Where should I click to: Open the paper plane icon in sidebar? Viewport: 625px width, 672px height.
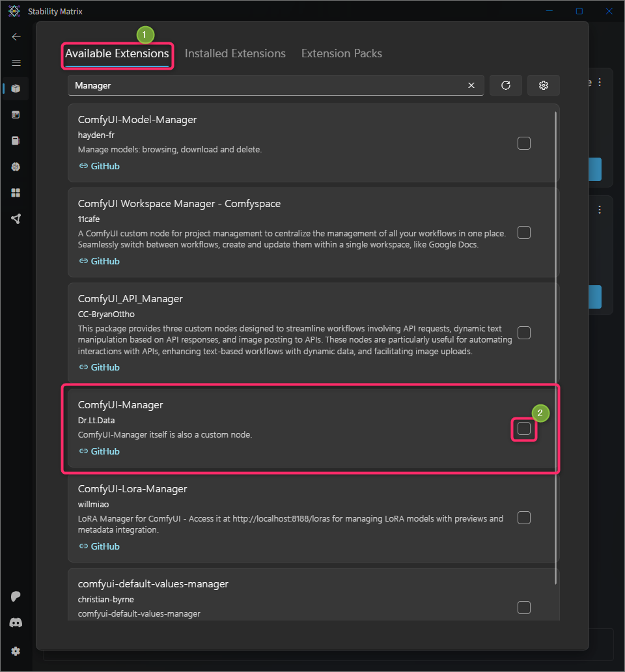16,219
